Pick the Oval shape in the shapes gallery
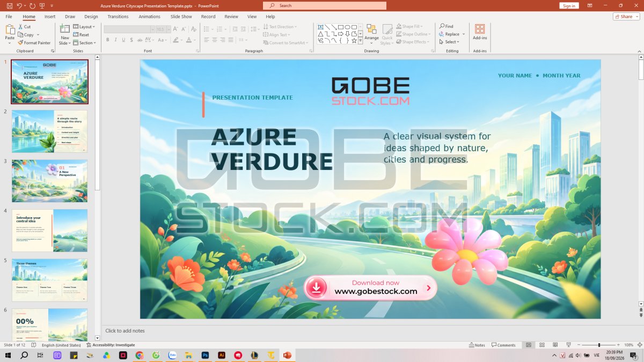 tap(347, 27)
